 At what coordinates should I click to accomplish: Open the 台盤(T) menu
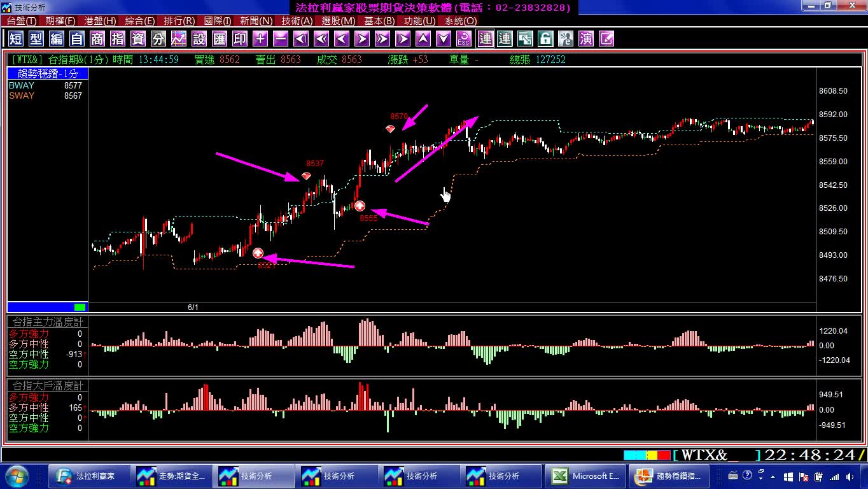[x=21, y=21]
